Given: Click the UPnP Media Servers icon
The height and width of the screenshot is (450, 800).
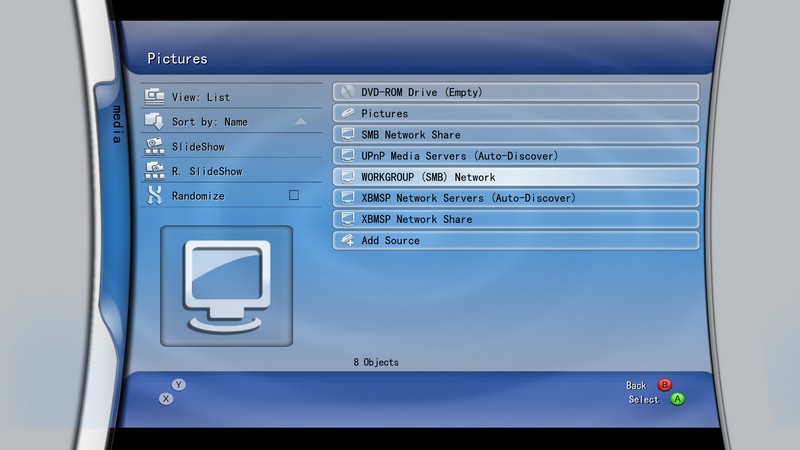Looking at the screenshot, I should point(347,156).
